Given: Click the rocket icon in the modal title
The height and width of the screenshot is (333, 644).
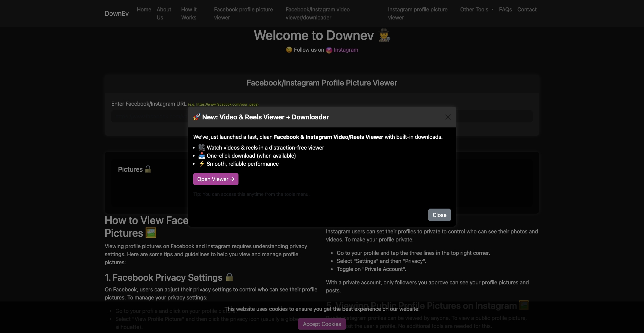Looking at the screenshot, I should [x=196, y=117].
